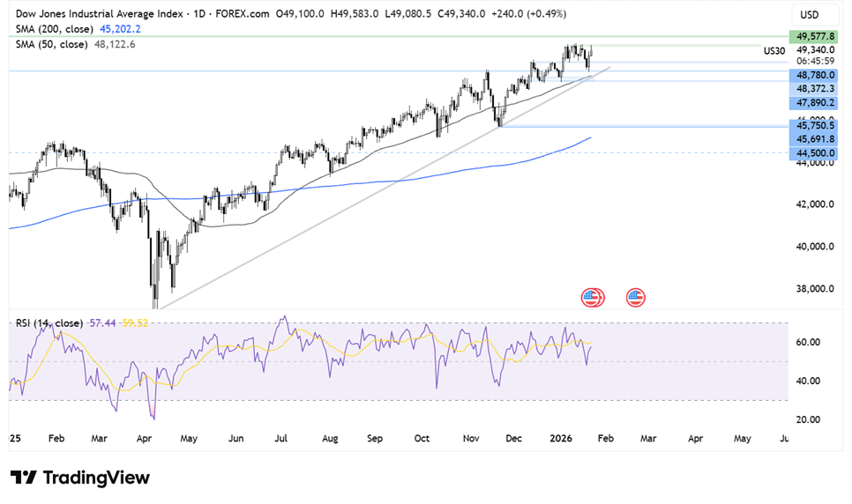The width and height of the screenshot is (852, 504).
Task: Click the change value +240.0 (+0.49%)
Action: 528,13
